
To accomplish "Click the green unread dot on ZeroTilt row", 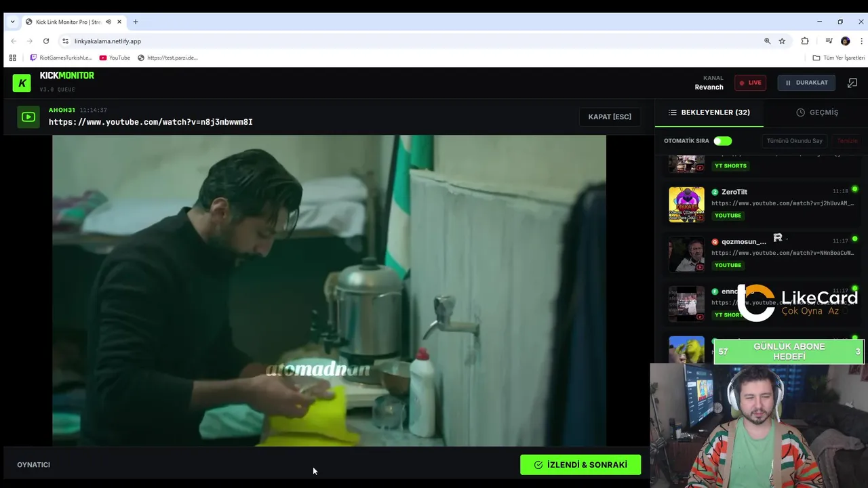I will pos(854,189).
